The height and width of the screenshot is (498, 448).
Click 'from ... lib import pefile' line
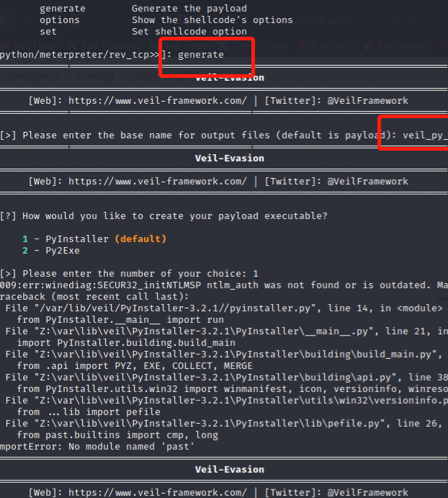click(x=89, y=412)
